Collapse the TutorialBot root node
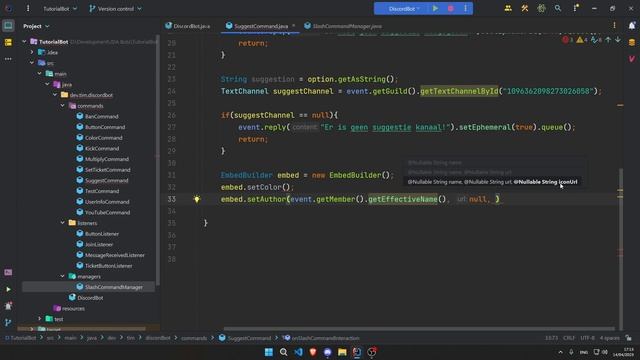 tap(24, 42)
